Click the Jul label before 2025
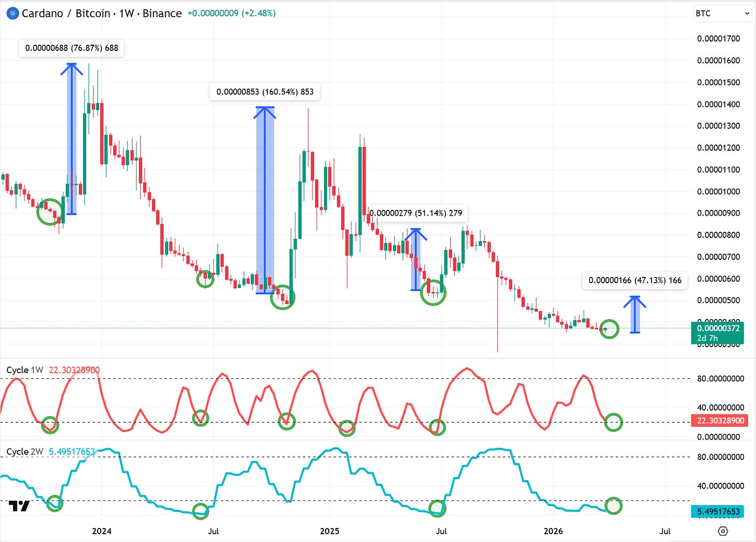The height and width of the screenshot is (542, 756). click(x=213, y=531)
